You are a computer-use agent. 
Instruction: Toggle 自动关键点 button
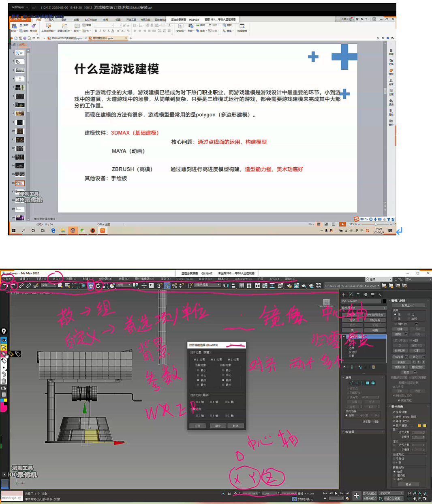pos(370,493)
